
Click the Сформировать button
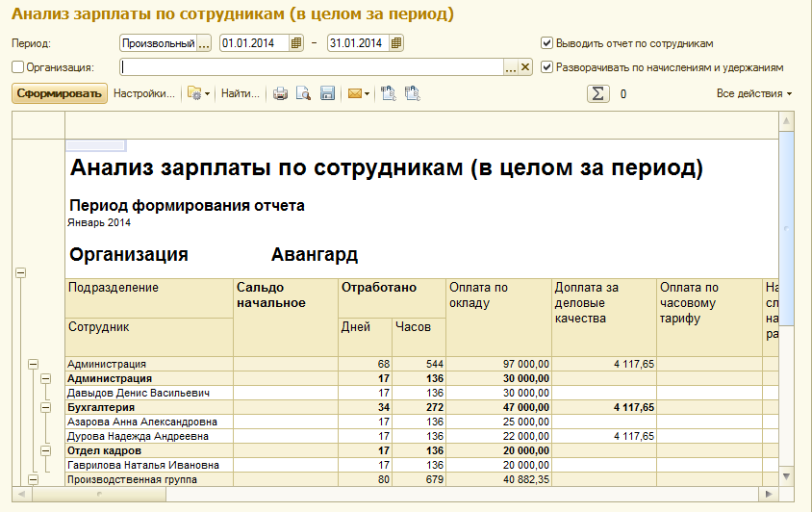click(59, 94)
